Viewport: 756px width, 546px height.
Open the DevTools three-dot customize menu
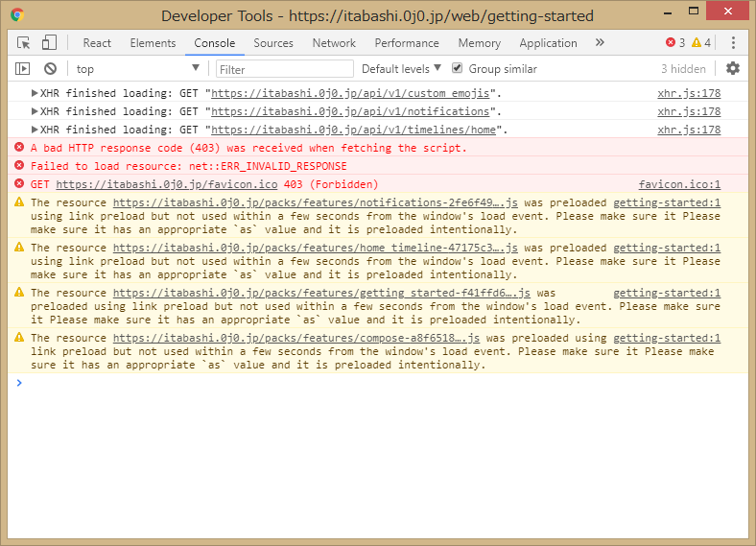click(733, 43)
